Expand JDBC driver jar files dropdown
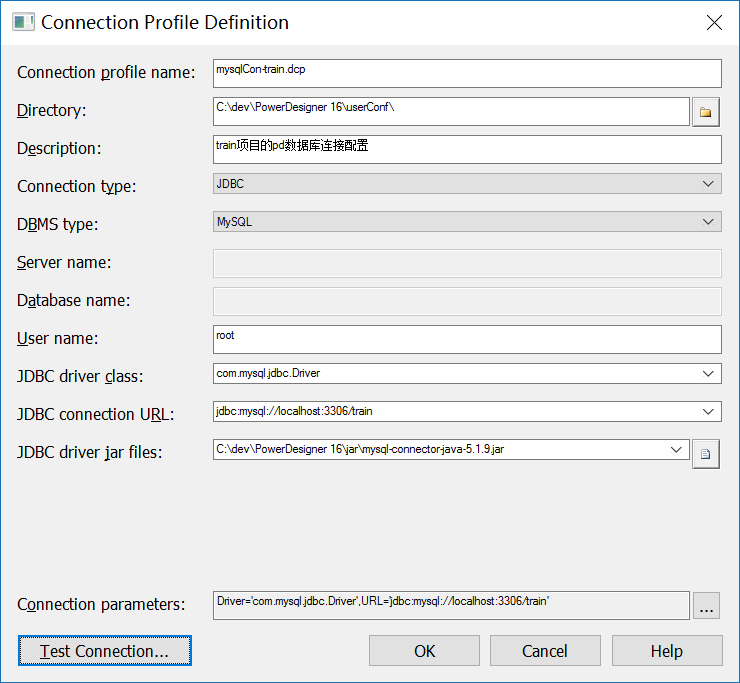740x683 pixels. tap(677, 450)
